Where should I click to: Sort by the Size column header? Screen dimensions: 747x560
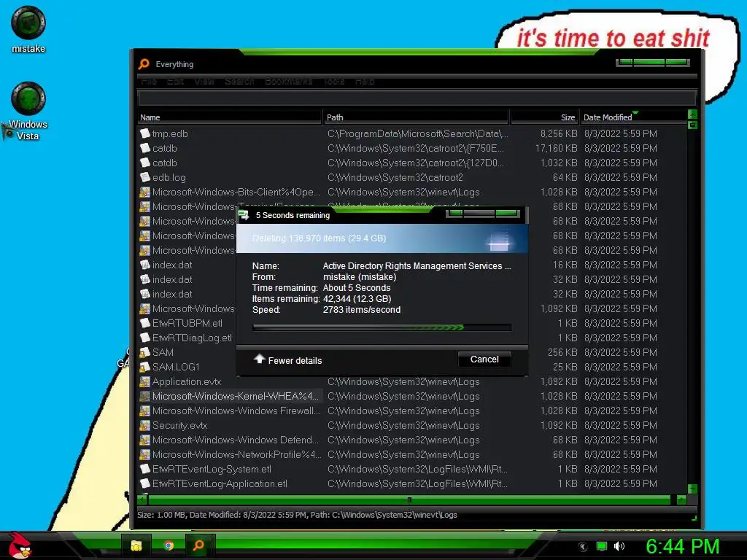(544, 117)
